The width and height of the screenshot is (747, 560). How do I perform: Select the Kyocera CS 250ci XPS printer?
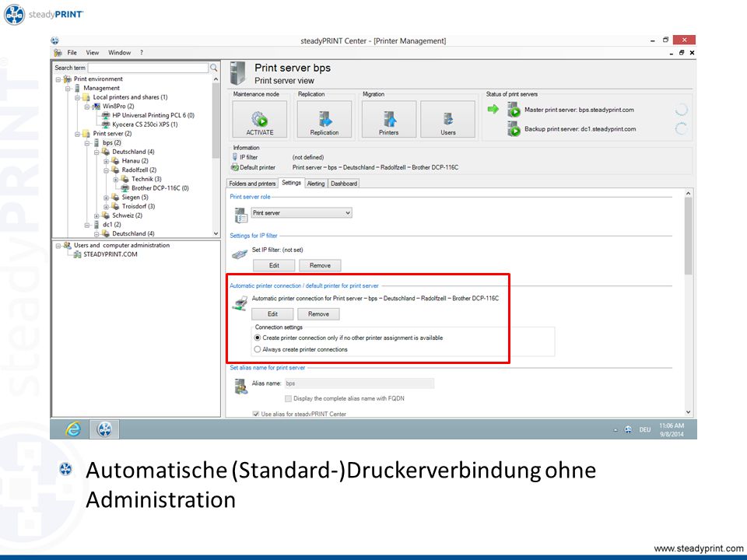145,124
